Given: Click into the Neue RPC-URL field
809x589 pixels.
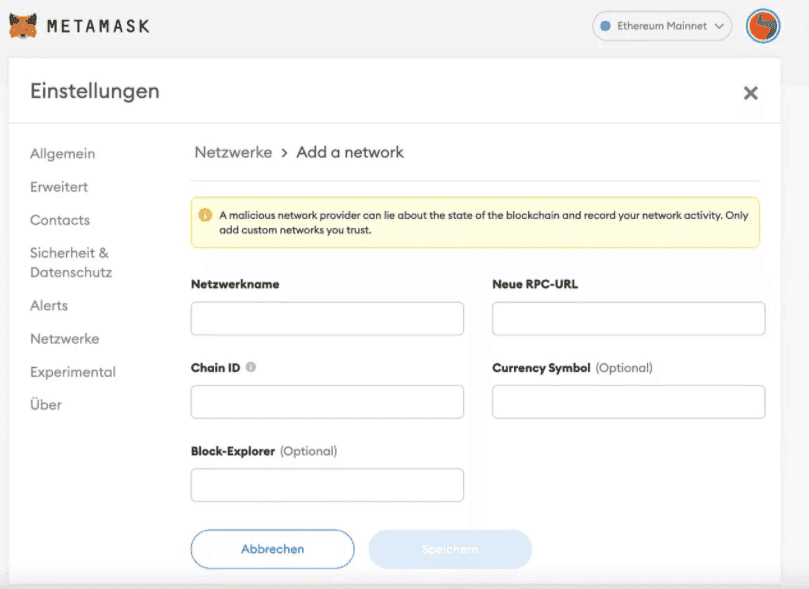Looking at the screenshot, I should 628,319.
